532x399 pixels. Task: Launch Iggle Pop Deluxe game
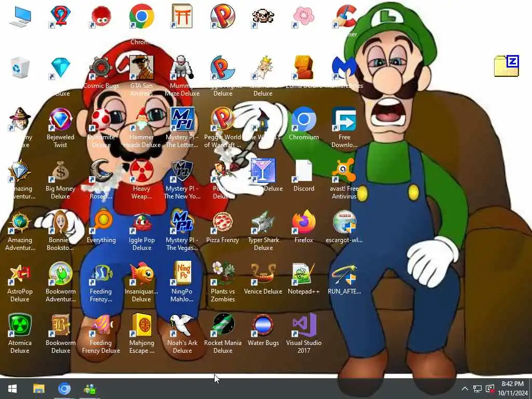[x=141, y=222]
